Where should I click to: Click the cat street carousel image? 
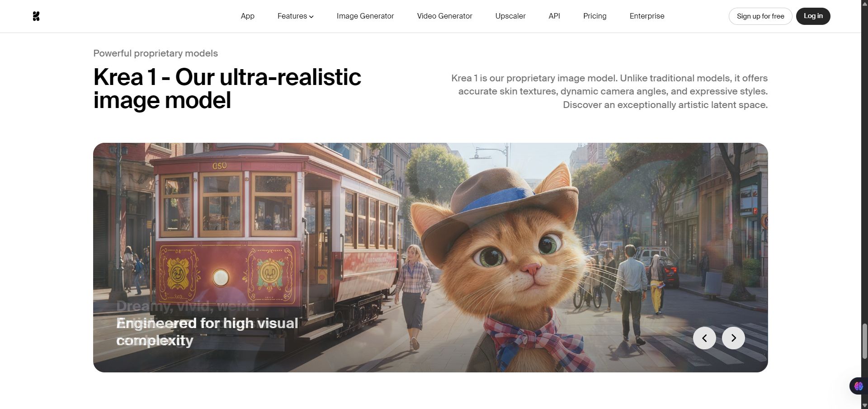point(430,258)
